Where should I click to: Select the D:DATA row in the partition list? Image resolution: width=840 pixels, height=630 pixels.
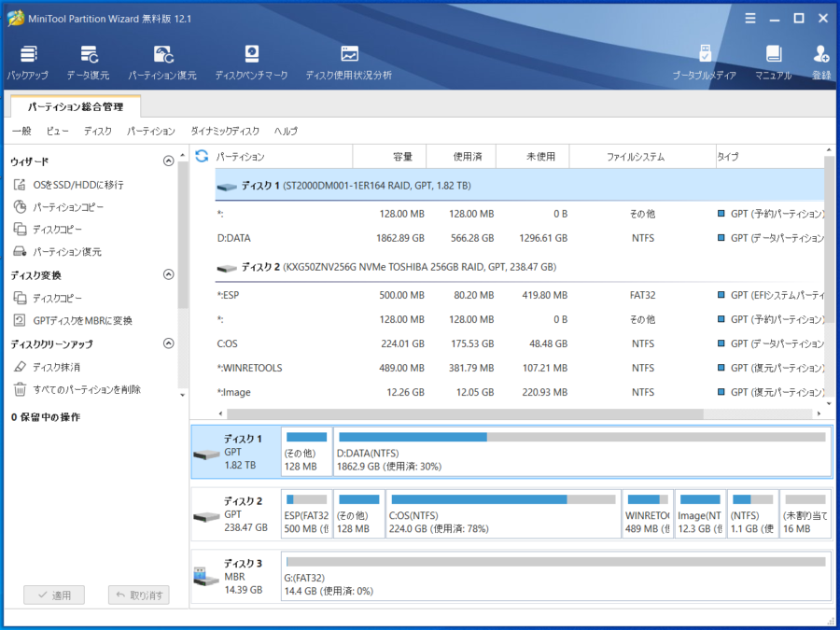click(x=467, y=238)
